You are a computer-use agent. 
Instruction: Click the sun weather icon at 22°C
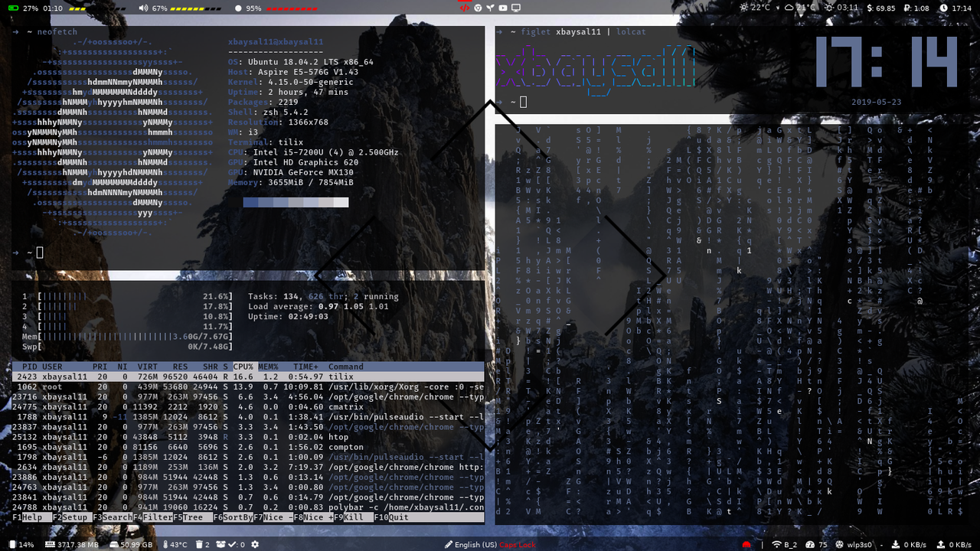pyautogui.click(x=745, y=8)
